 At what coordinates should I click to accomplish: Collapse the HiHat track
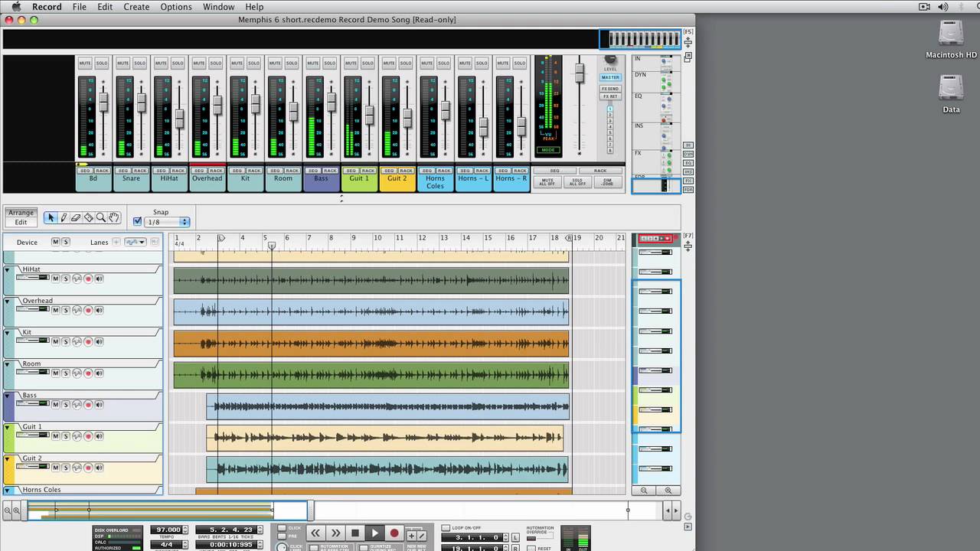click(x=8, y=269)
